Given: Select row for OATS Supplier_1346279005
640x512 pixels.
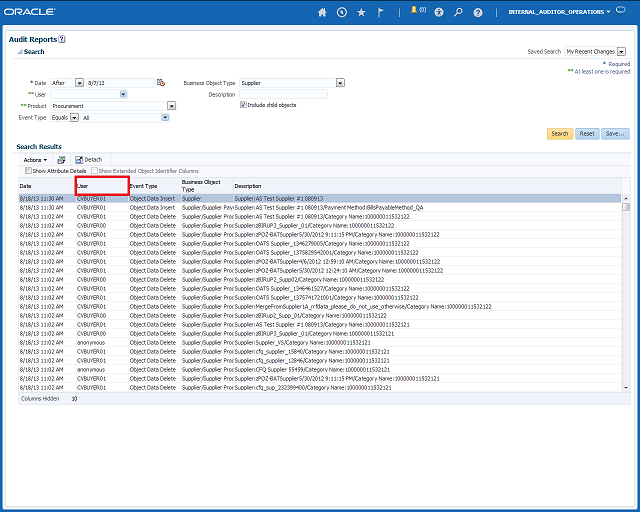Looking at the screenshot, I should (320, 243).
